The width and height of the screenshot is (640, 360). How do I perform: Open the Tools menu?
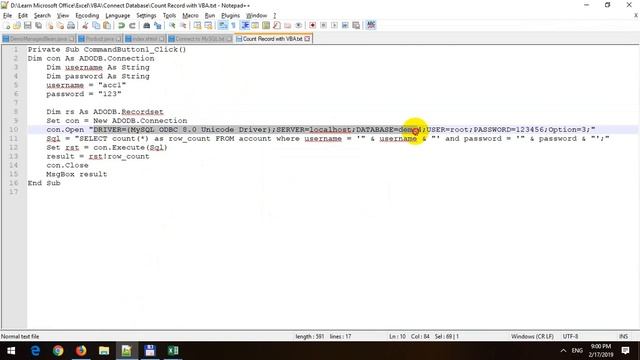169,16
